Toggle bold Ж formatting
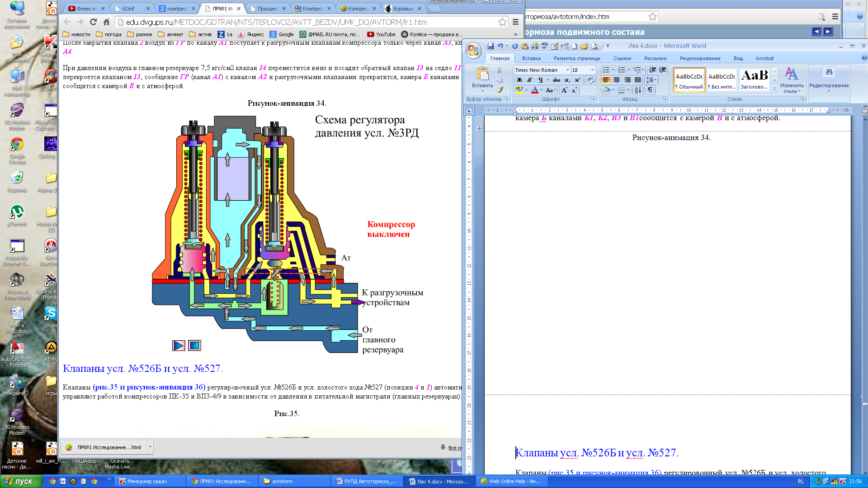 519,80
